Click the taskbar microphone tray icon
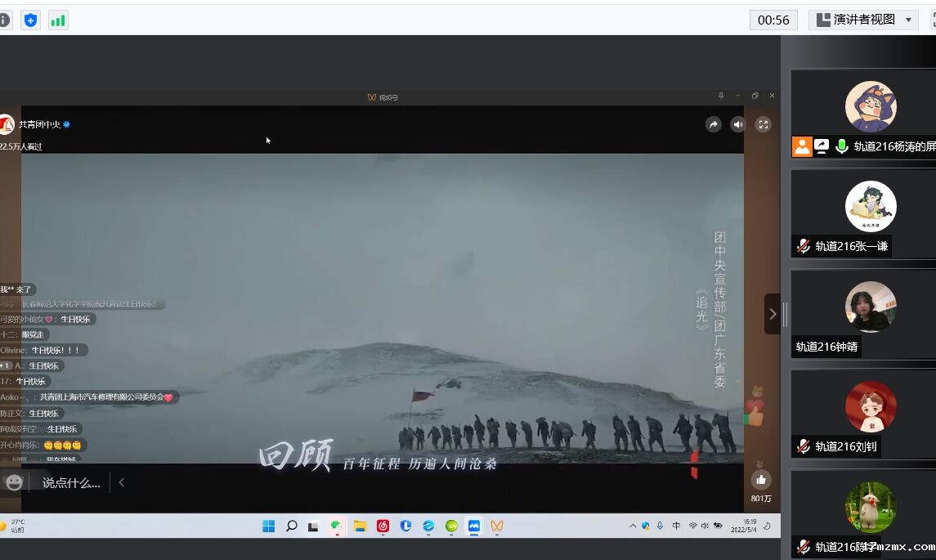The height and width of the screenshot is (560, 936). point(661,526)
